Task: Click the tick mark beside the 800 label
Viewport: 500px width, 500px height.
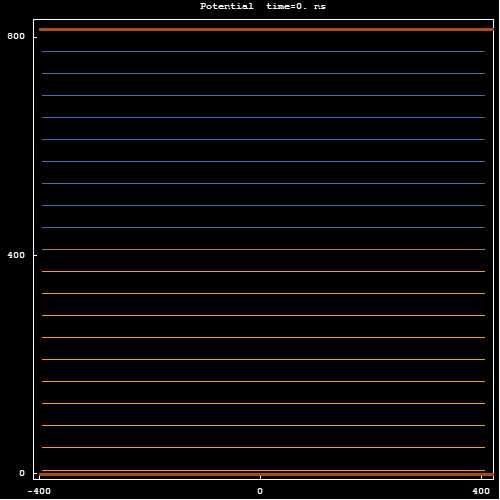Action: click(x=35, y=36)
